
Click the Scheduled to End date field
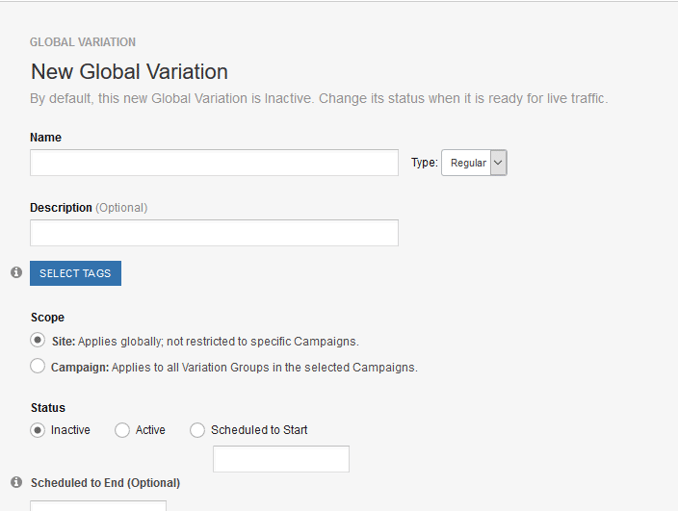(98, 506)
